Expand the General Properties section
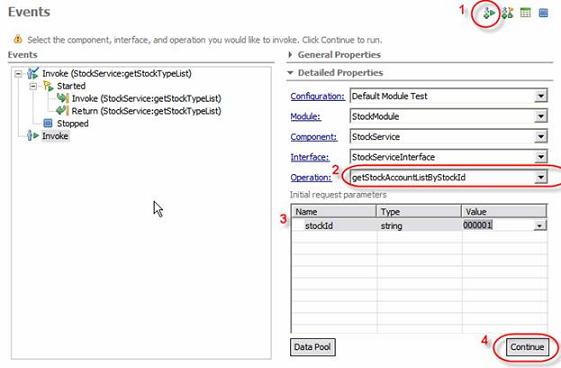Screen dimensions: 561x368 point(290,55)
